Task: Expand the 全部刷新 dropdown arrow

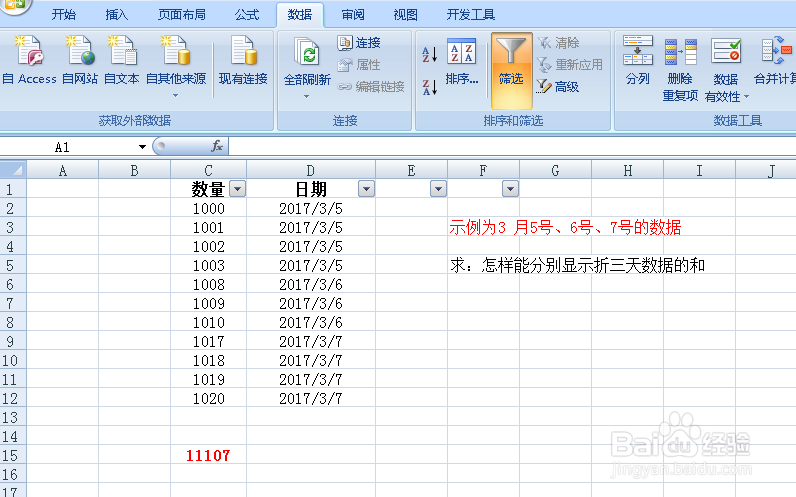Action: pos(307,96)
